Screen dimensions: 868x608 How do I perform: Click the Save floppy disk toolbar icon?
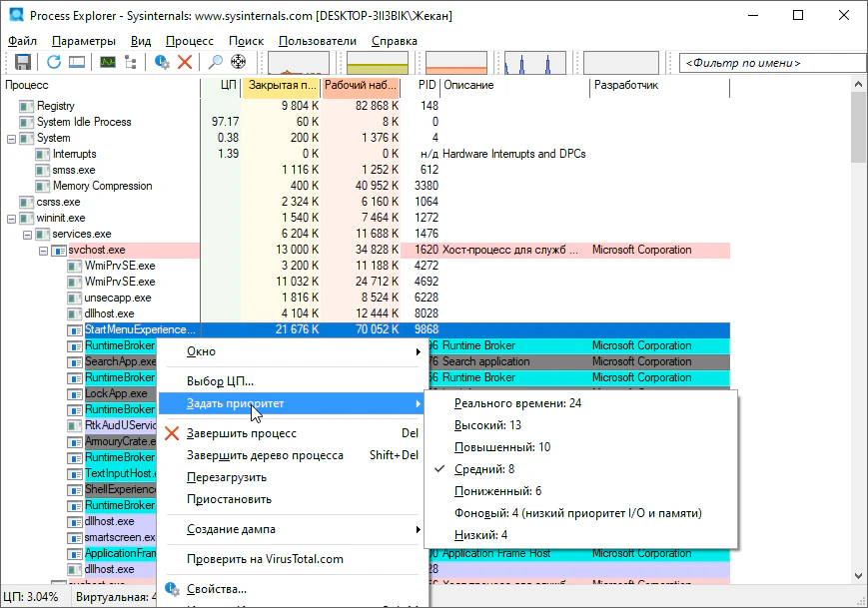point(23,62)
